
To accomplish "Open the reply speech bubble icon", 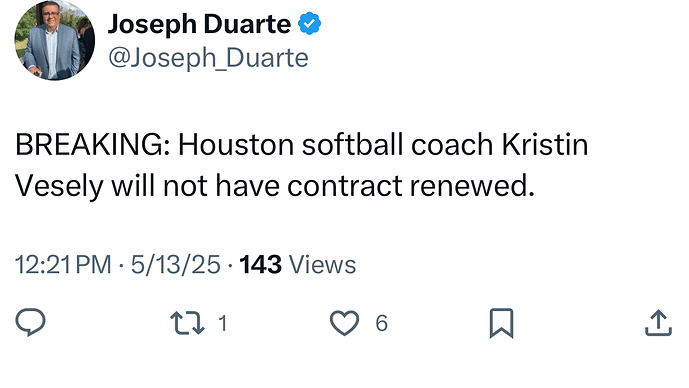I will coord(30,323).
